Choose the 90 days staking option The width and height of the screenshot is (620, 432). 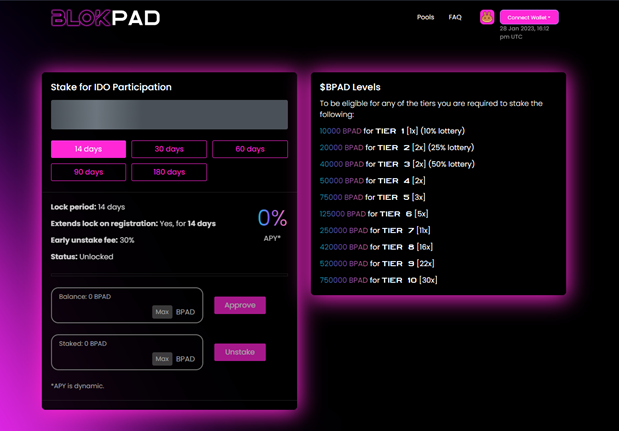88,172
